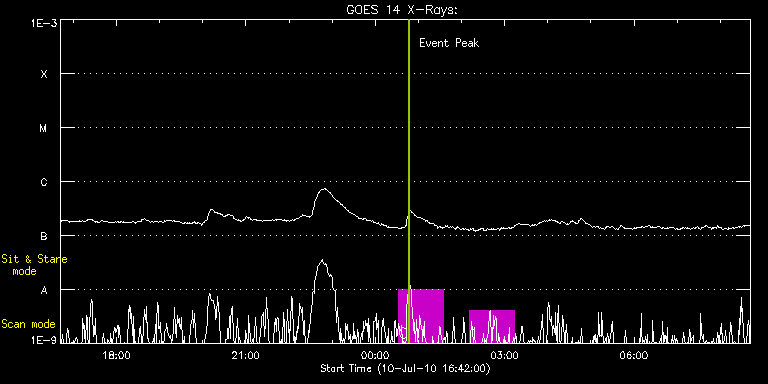Click the 'Event Peak' label
The height and width of the screenshot is (384, 768).
[449, 43]
